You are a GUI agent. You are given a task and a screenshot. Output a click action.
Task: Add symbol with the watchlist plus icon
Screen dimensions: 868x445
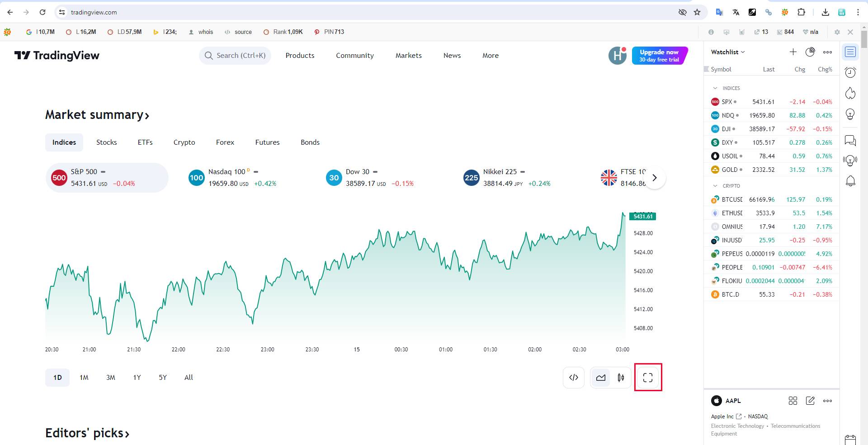[x=793, y=52]
